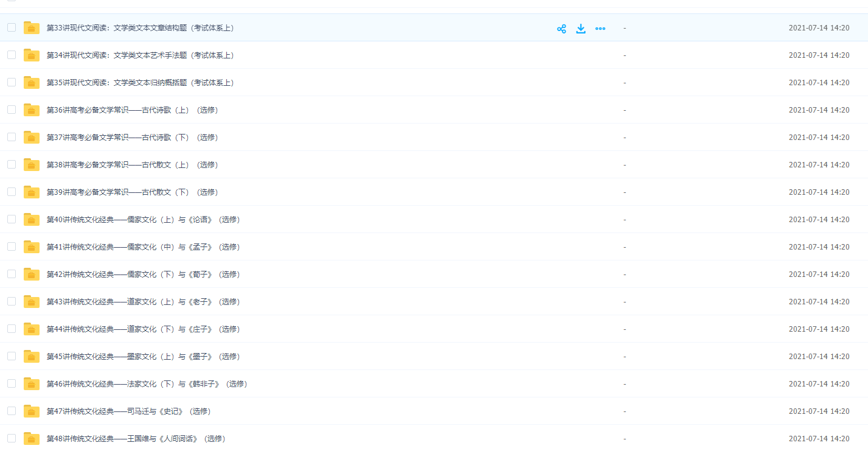Open the 第38讲 古代散文（上） folder name
The image size is (868, 451).
pos(132,165)
